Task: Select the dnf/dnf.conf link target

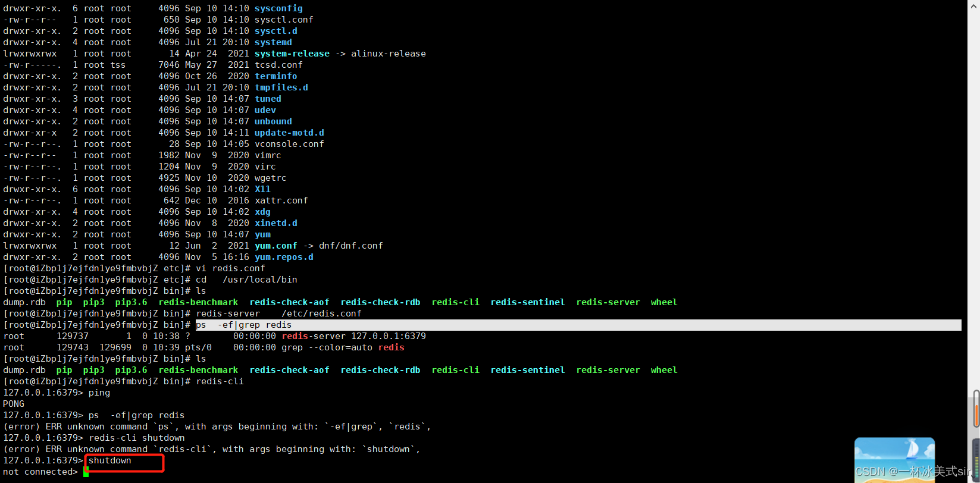Action: coord(351,246)
